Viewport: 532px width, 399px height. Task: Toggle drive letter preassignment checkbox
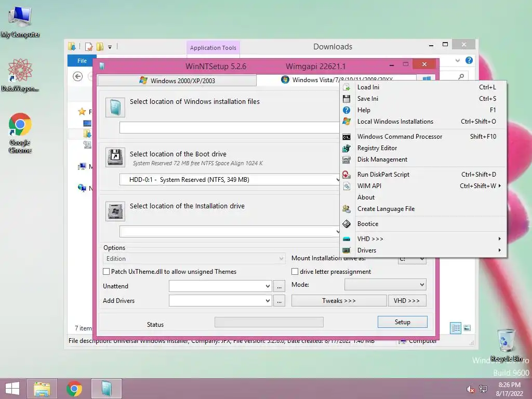295,271
